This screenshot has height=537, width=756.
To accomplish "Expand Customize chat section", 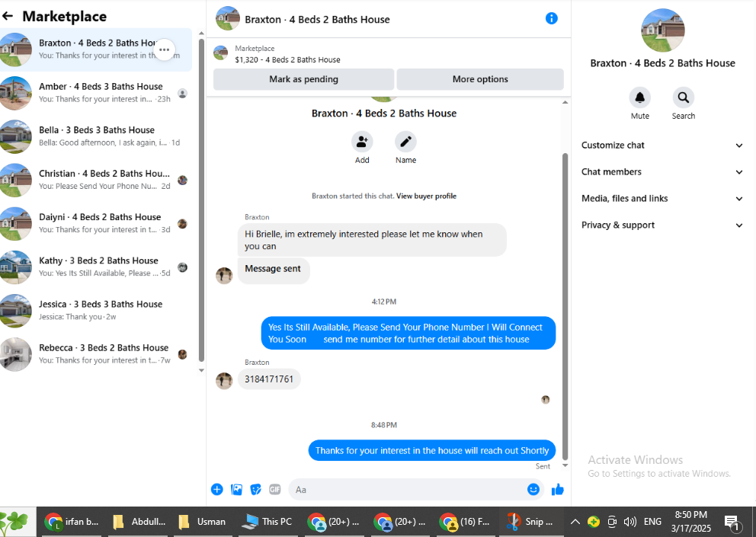I will click(x=662, y=145).
